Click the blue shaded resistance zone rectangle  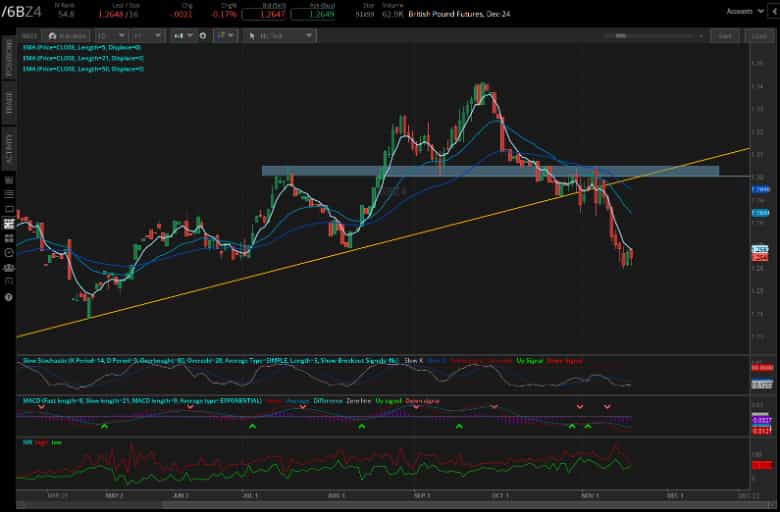(x=490, y=171)
